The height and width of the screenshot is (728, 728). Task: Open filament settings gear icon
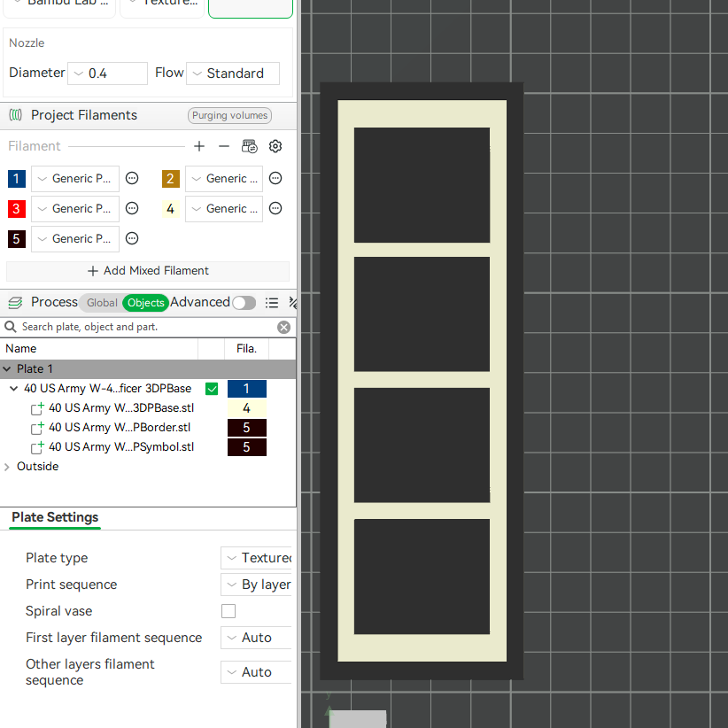pyautogui.click(x=275, y=146)
